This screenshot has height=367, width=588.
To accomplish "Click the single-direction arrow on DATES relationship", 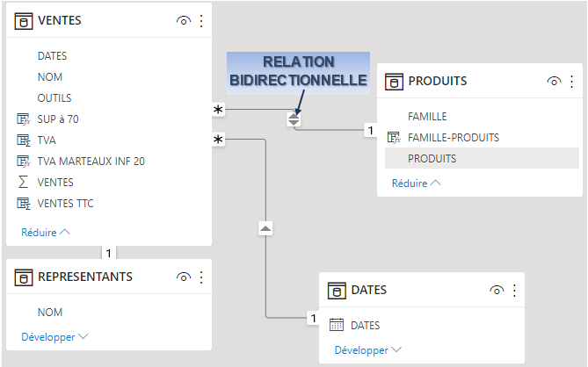I will click(265, 228).
